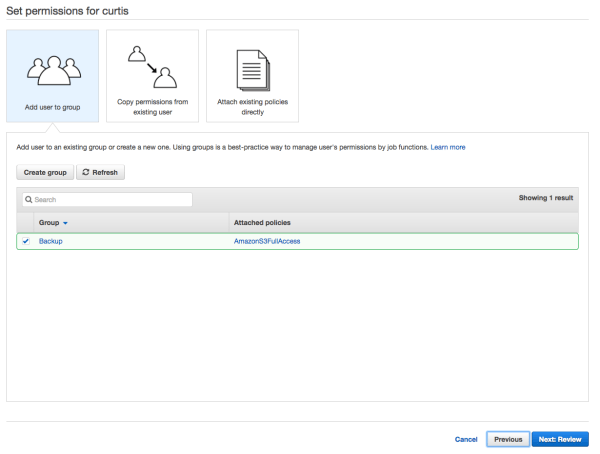Uncheck the Backup group checkbox
Screen dimensions: 600x454
pyautogui.click(x=26, y=241)
